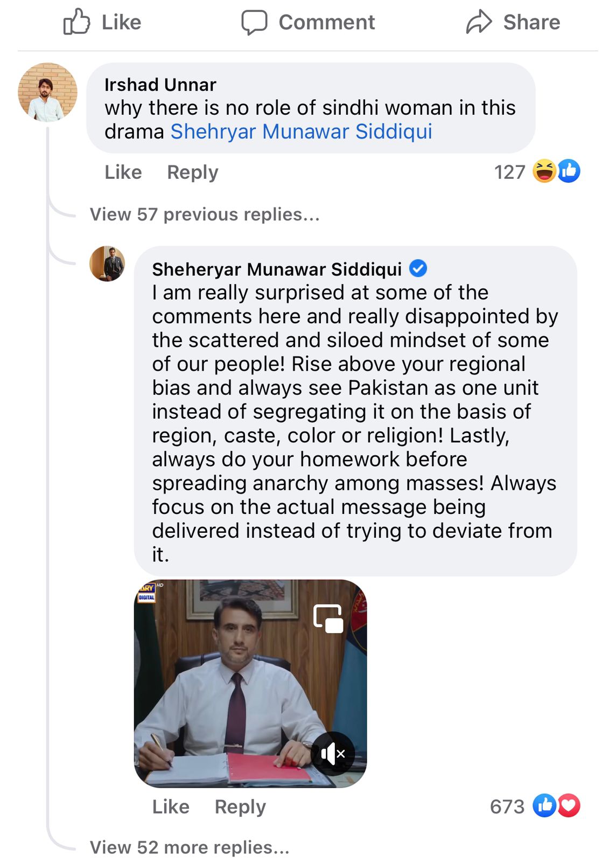Click the laughing reaction emoji on Irshad's comment
Viewport: 616px width, 862px height.
point(544,171)
